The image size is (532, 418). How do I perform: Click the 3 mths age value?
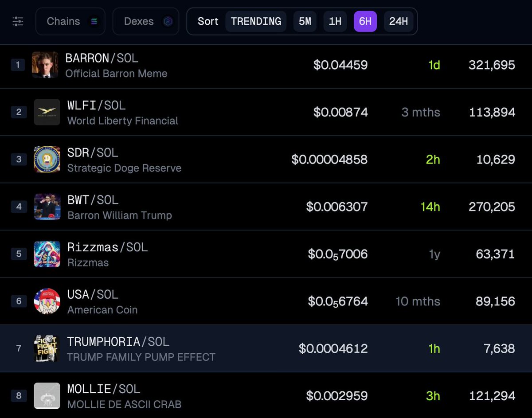tap(421, 112)
